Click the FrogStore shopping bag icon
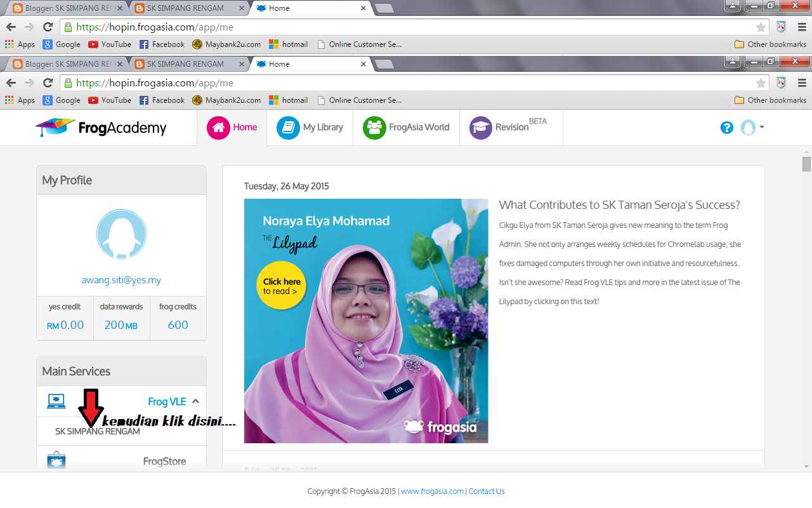The width and height of the screenshot is (812, 508). [56, 460]
